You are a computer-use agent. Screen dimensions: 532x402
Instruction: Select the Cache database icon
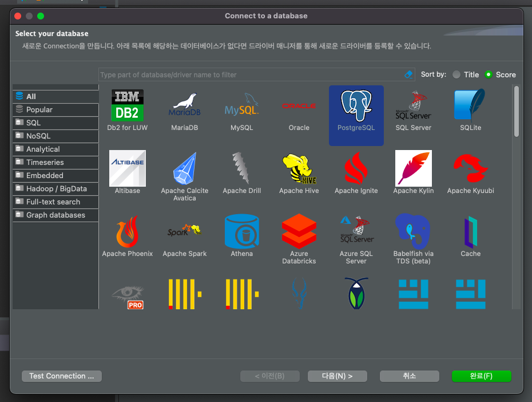(x=471, y=232)
